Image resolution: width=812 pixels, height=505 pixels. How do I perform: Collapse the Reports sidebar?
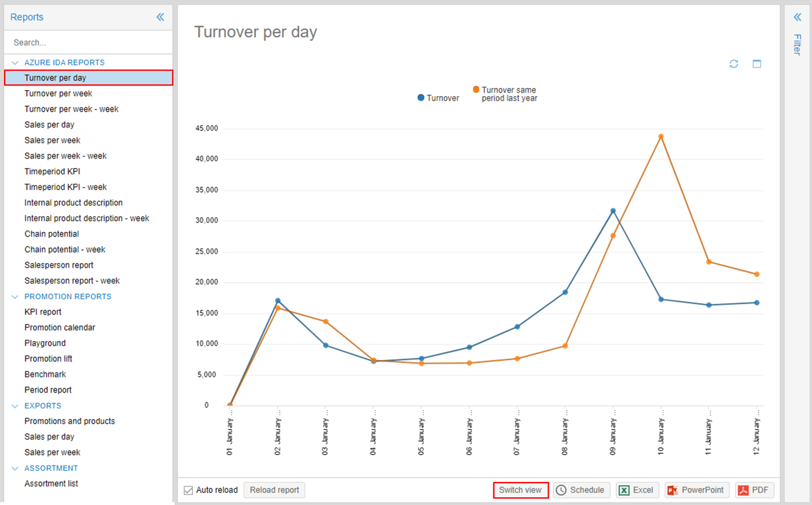click(160, 17)
